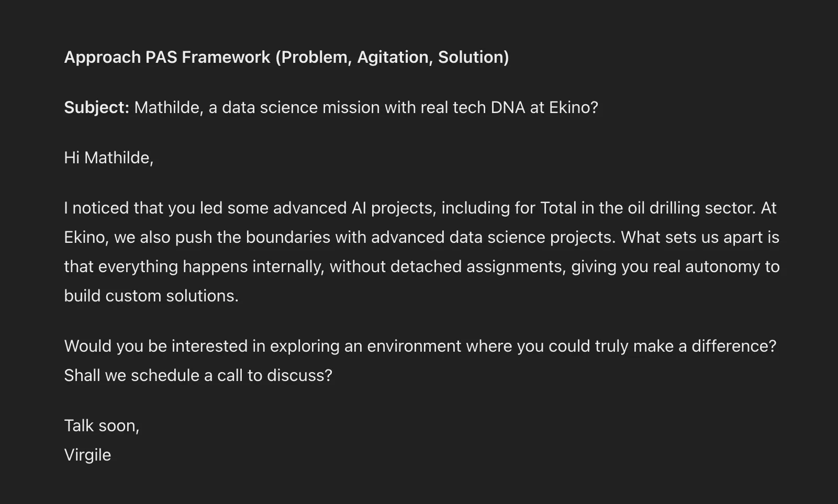838x504 pixels.
Task: Click the subject line text mentioning Ekino
Action: [x=365, y=107]
